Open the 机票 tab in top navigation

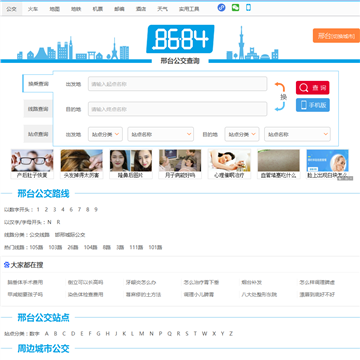click(x=98, y=9)
